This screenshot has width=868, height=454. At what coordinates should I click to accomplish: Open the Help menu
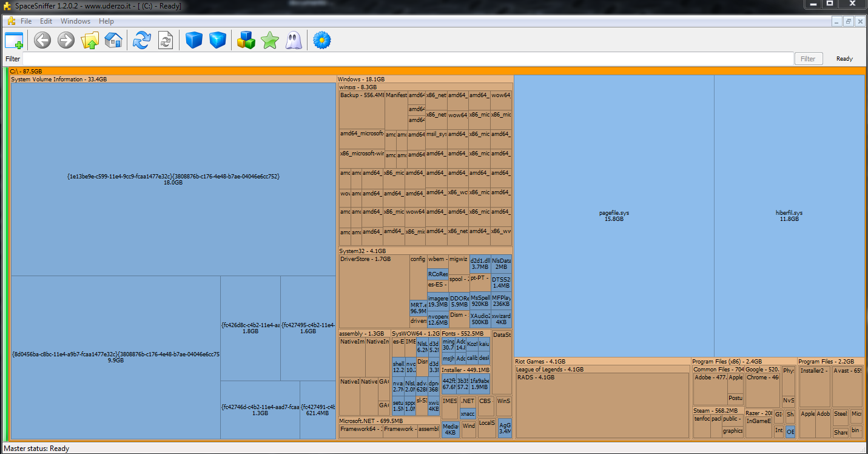click(106, 21)
